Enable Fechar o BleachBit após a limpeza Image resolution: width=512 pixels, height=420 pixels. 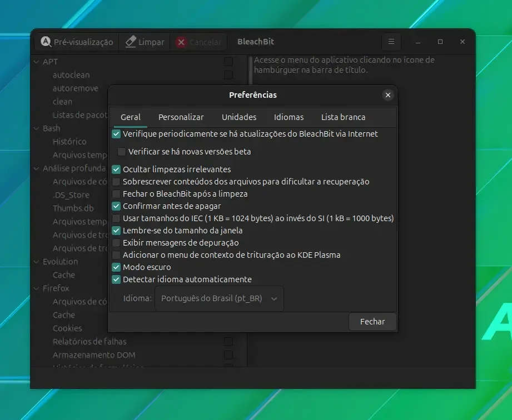click(116, 194)
